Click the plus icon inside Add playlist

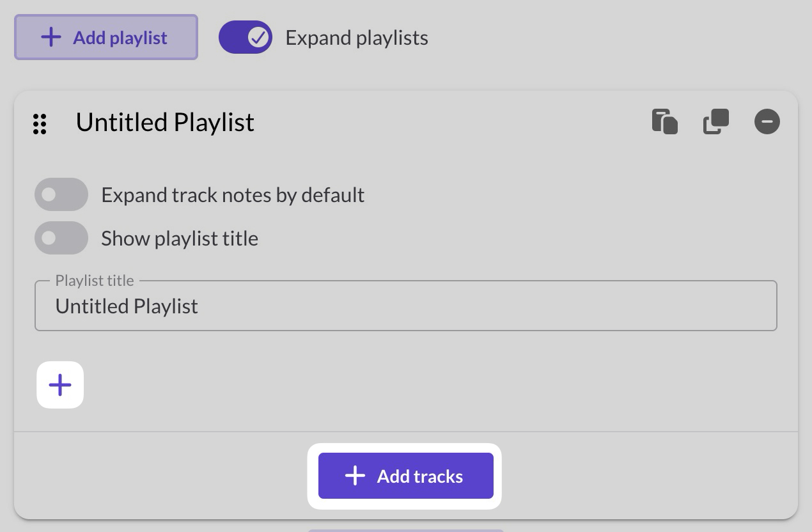51,38
